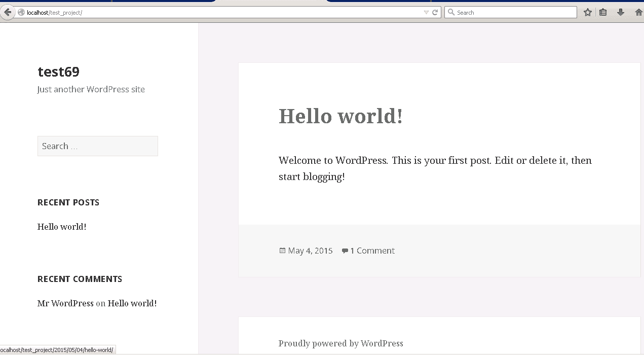Open the address bar history dropdown arrow
This screenshot has width=644, height=355.
[426, 13]
